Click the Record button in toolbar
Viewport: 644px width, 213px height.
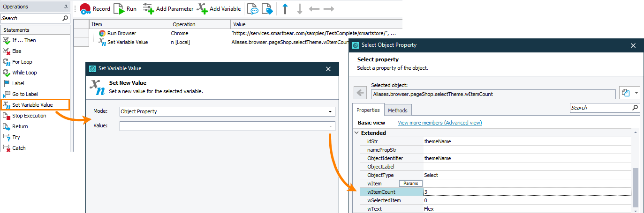click(95, 8)
